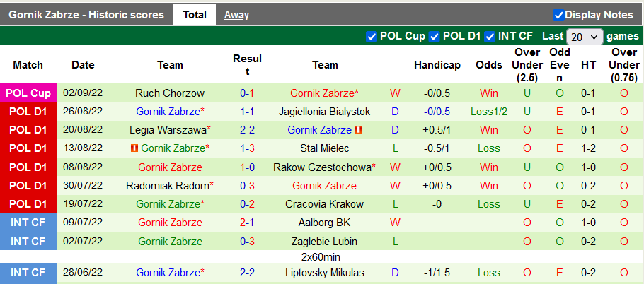This screenshot has height=284, width=644.
Task: Go to the Liptovsky Mikulas team page
Action: point(325,273)
